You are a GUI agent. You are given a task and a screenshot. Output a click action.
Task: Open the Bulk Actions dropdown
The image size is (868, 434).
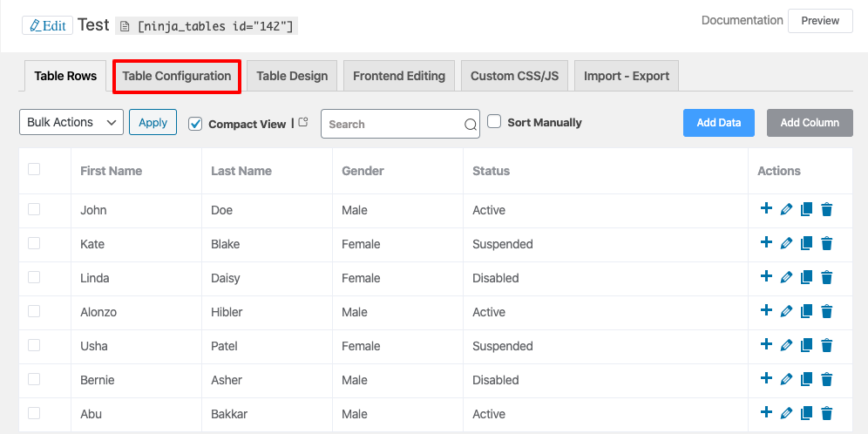(x=71, y=123)
